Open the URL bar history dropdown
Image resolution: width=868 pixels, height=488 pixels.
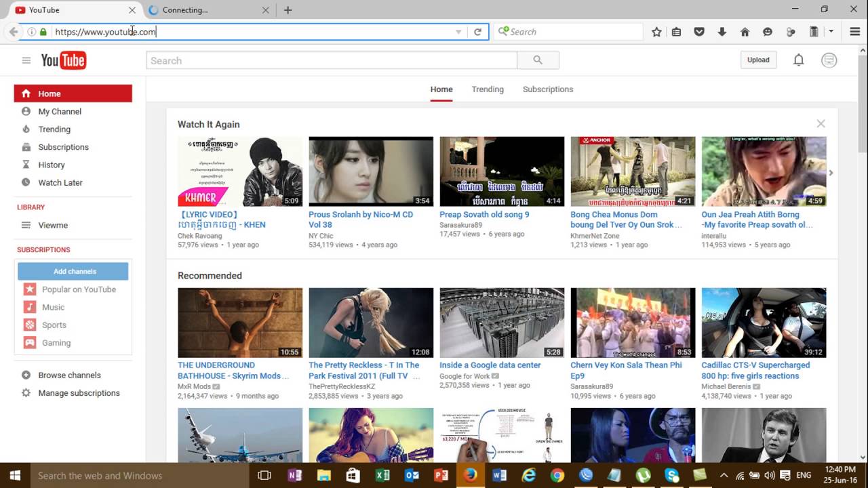tap(458, 32)
